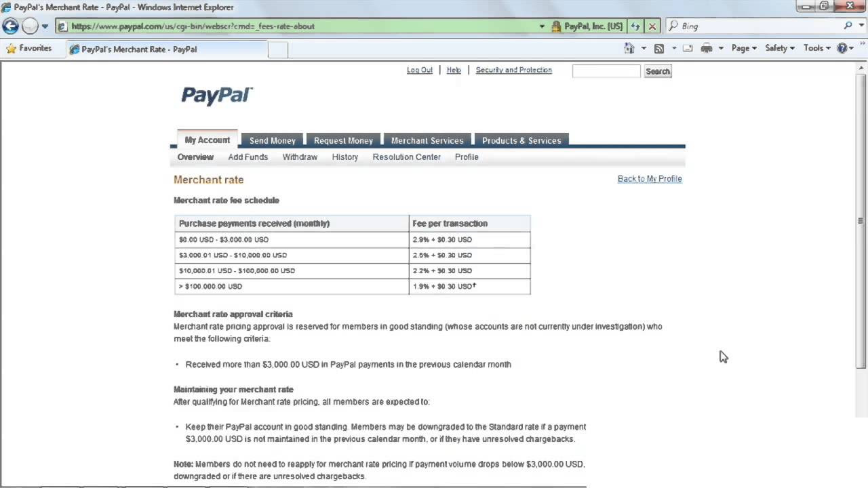Expand the Home button dropdown arrow
Screen dimensions: 868x488
click(x=643, y=48)
